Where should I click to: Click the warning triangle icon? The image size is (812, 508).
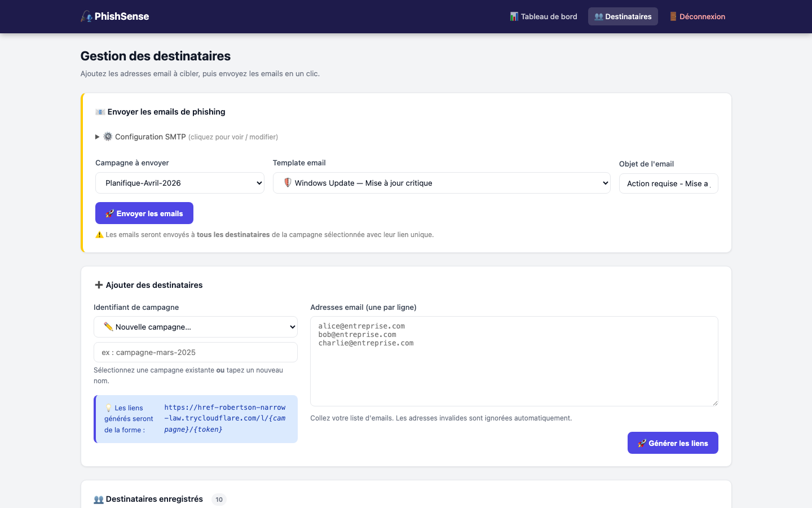[99, 235]
